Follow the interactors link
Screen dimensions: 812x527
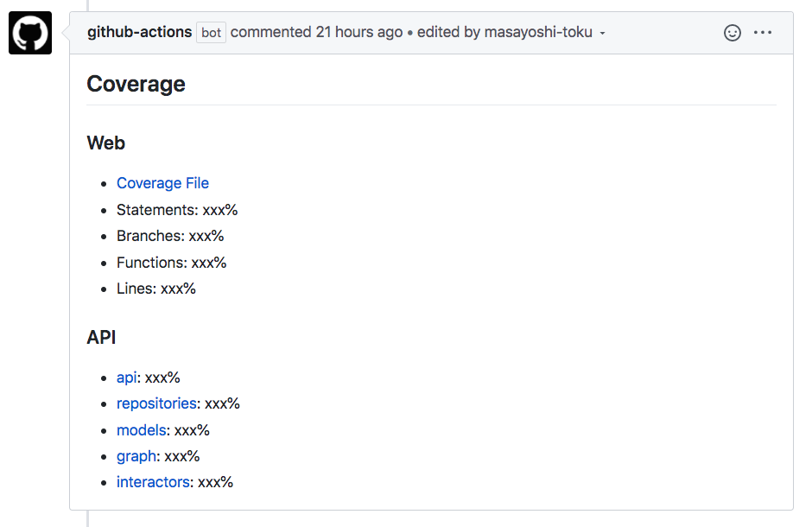153,482
